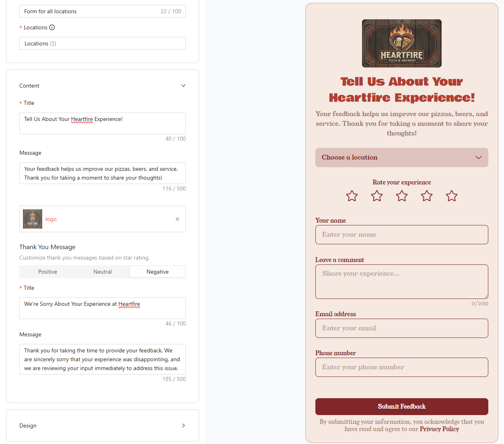Click the orange logo file name link
The height and width of the screenshot is (444, 504).
pos(51,219)
